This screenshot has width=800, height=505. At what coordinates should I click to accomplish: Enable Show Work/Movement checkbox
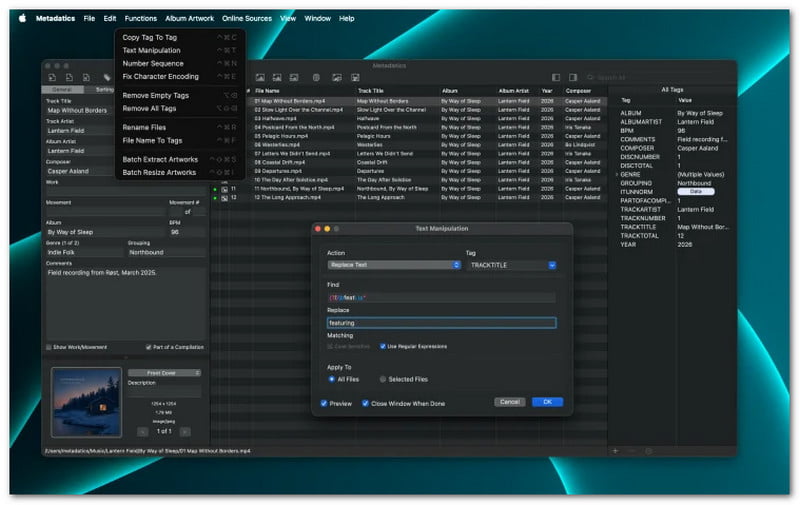49,347
